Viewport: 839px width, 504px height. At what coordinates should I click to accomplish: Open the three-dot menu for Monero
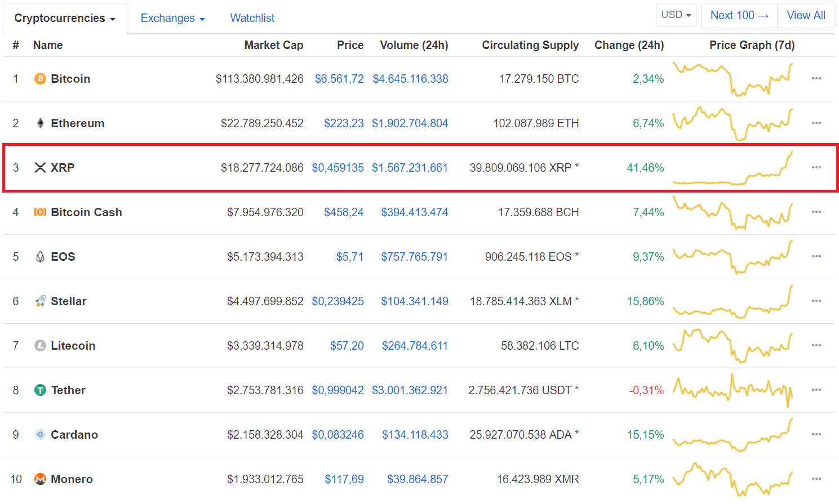[816, 479]
